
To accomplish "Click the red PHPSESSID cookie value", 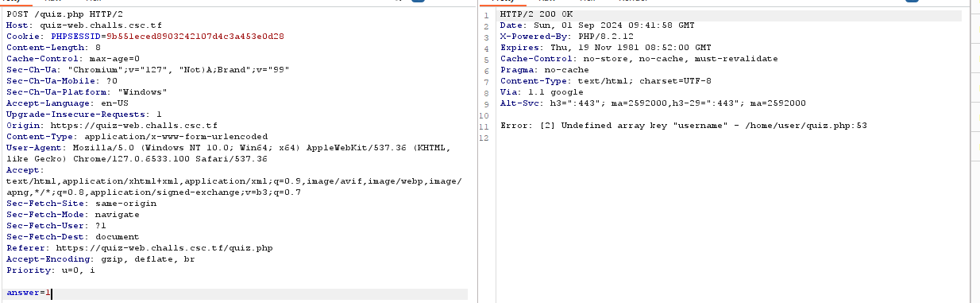I will click(195, 37).
